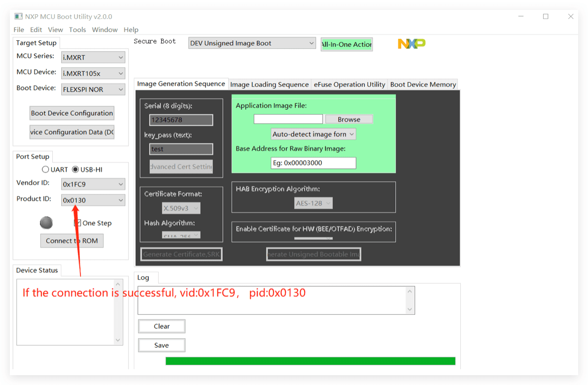The height and width of the screenshot is (385, 588).
Task: Click the green progress bar
Action: (x=311, y=361)
